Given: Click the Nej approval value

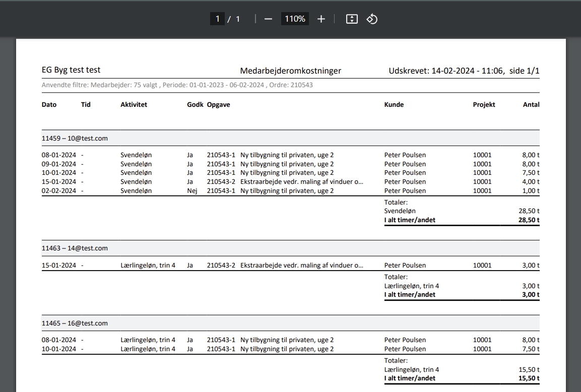Looking at the screenshot, I should (x=192, y=191).
